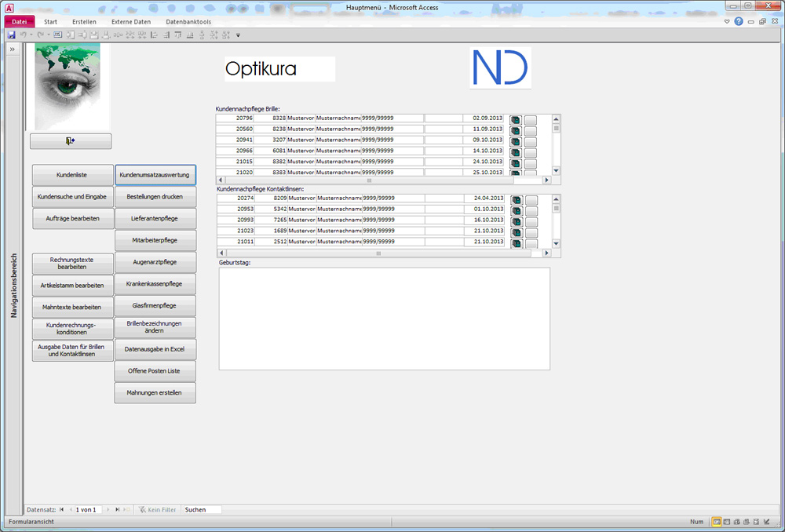The width and height of the screenshot is (785, 532).
Task: Switch to Form view icon in status bar
Action: [717, 522]
